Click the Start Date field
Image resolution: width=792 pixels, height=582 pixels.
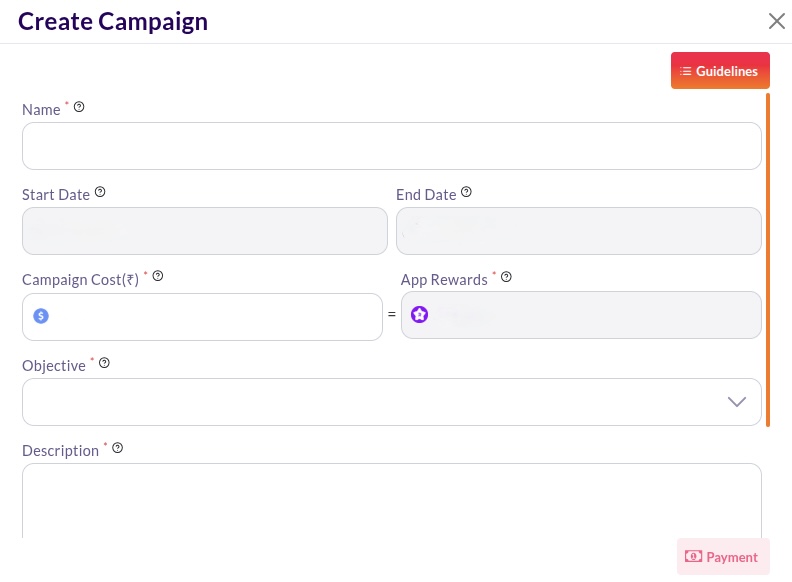pos(204,231)
